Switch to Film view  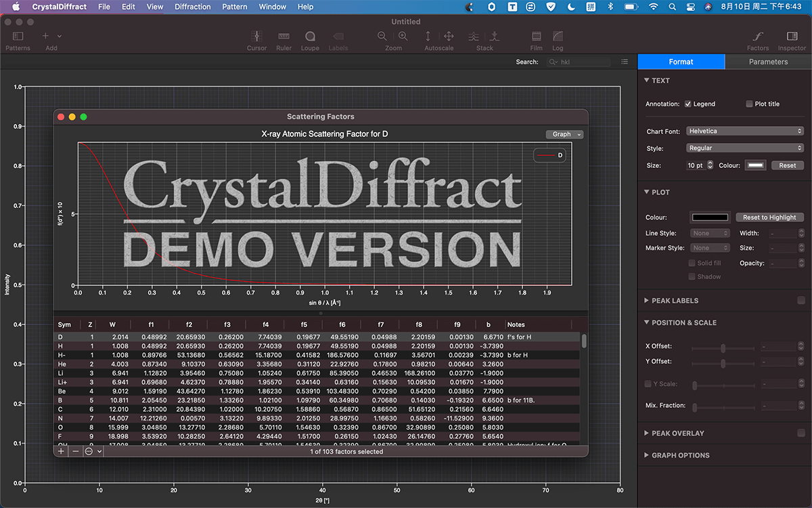point(536,36)
